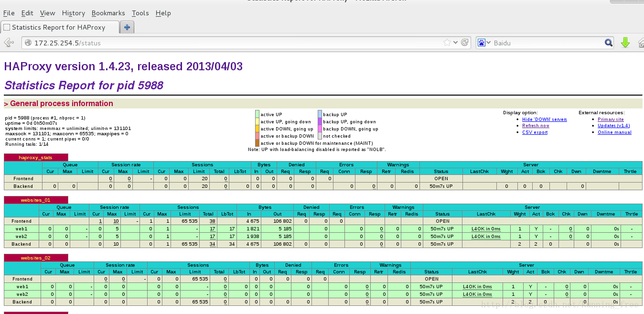Click the CSV export link

tap(535, 132)
